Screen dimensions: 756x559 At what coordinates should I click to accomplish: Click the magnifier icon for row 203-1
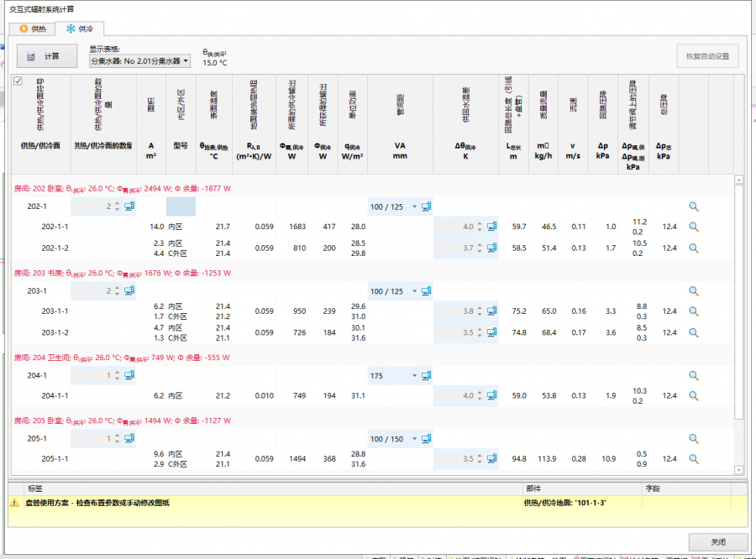(x=694, y=291)
